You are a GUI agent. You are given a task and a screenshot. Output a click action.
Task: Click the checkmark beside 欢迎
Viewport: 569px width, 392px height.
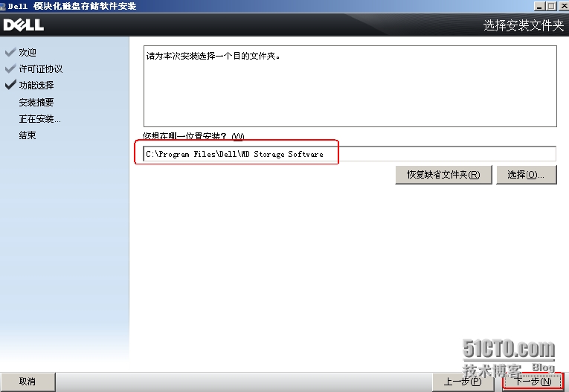coord(10,52)
